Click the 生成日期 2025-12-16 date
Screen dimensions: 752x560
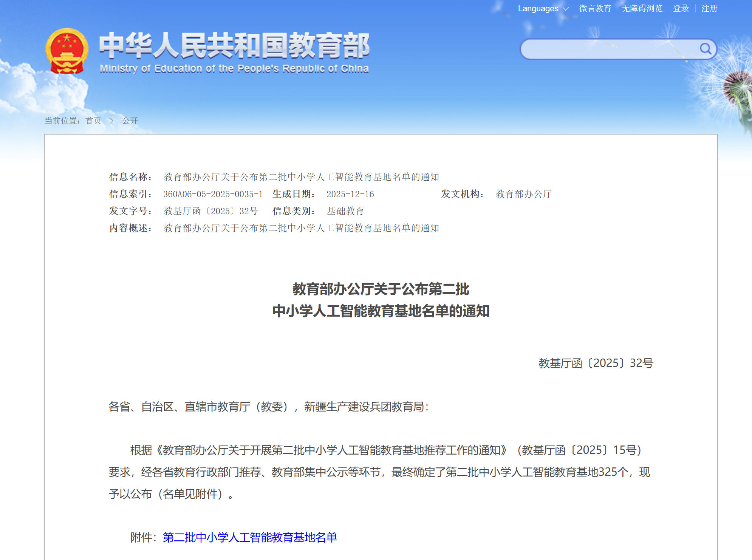350,195
